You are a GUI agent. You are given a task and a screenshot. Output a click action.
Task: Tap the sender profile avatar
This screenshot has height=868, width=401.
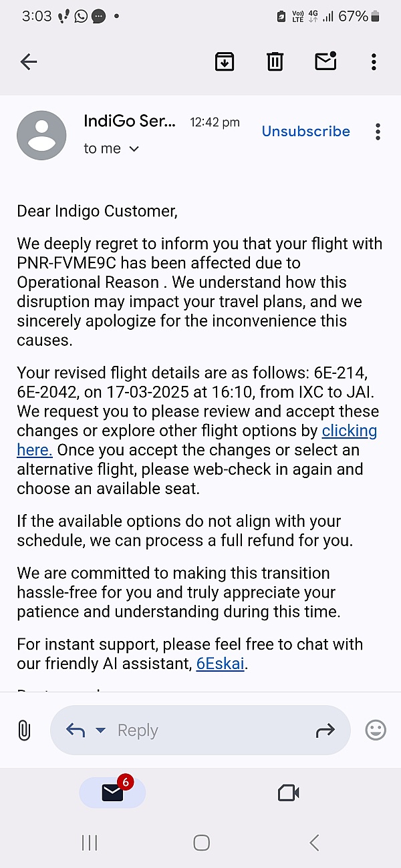tap(41, 136)
